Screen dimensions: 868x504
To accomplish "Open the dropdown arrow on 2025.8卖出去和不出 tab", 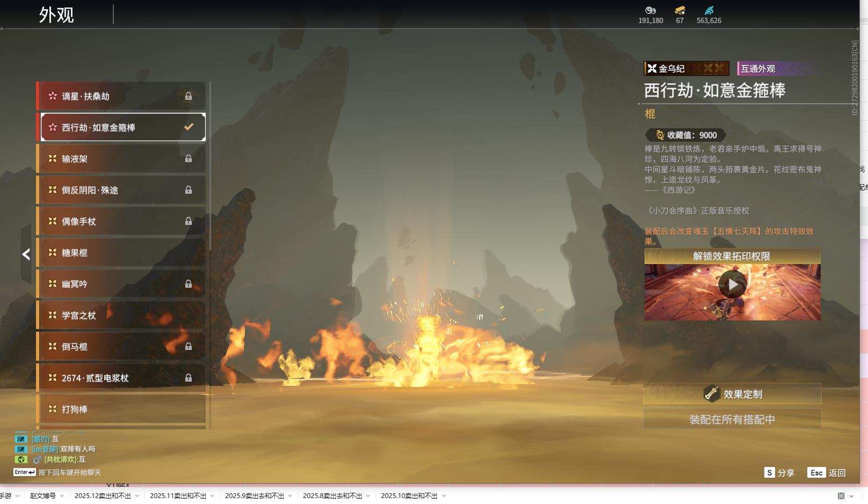I will (368, 496).
